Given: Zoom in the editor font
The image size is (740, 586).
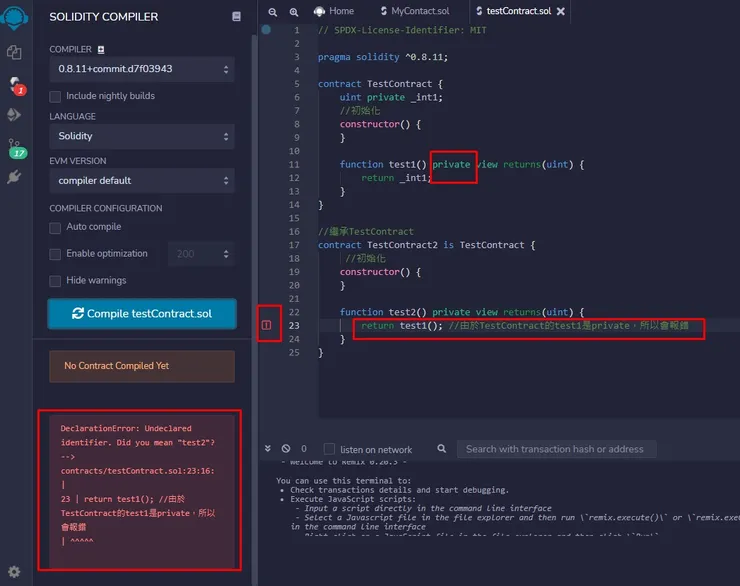Looking at the screenshot, I should click(x=293, y=11).
